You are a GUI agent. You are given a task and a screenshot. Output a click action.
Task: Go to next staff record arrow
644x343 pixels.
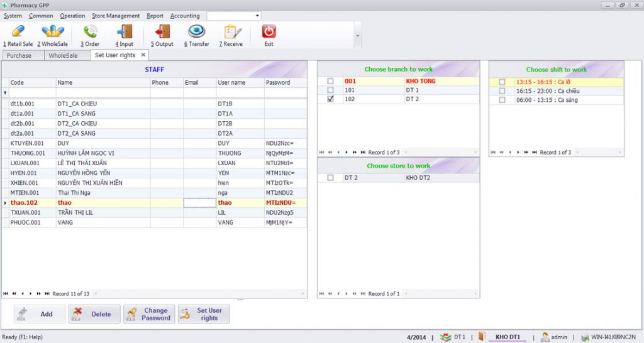[30, 294]
